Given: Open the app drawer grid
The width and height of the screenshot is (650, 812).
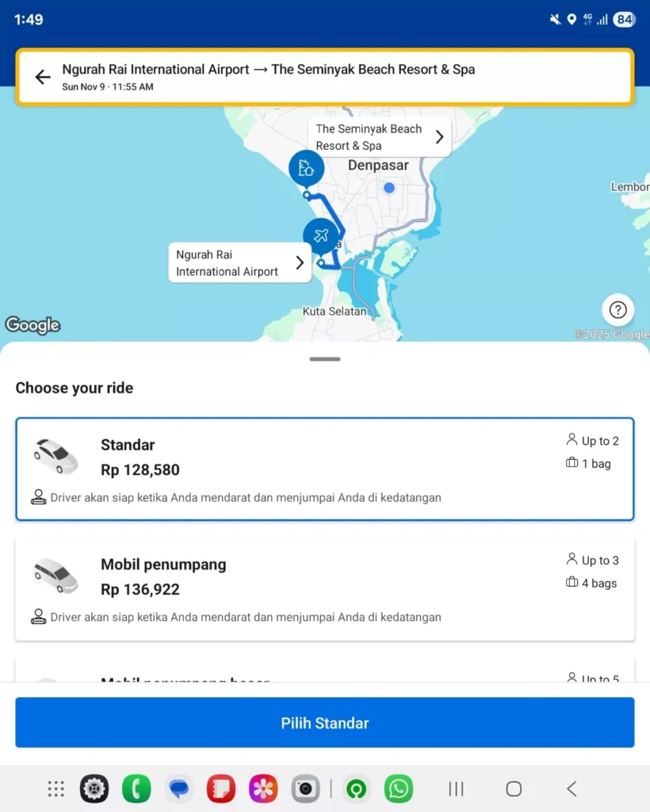Looking at the screenshot, I should pos(55,789).
